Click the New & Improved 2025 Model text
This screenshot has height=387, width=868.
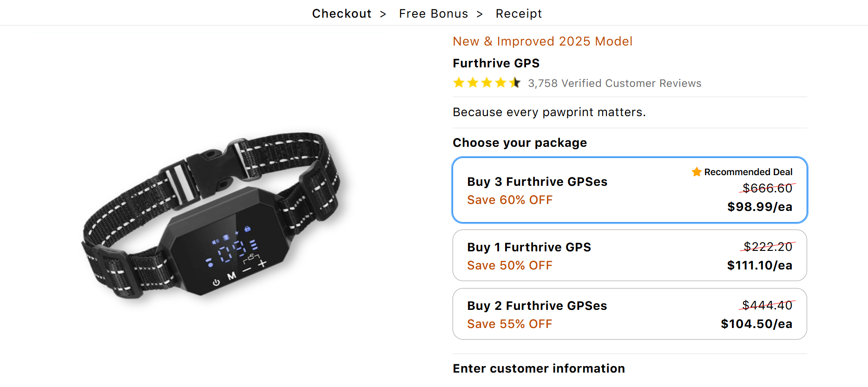point(542,41)
